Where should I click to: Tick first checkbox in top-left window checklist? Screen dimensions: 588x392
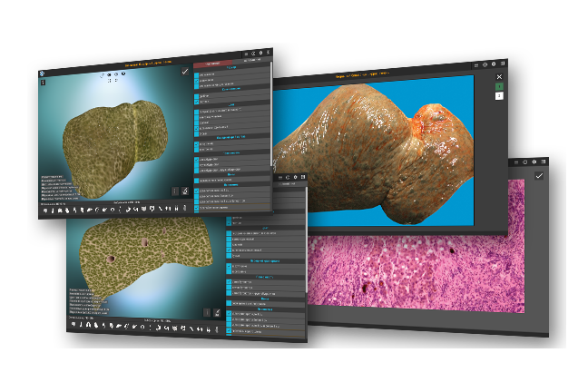coord(197,73)
